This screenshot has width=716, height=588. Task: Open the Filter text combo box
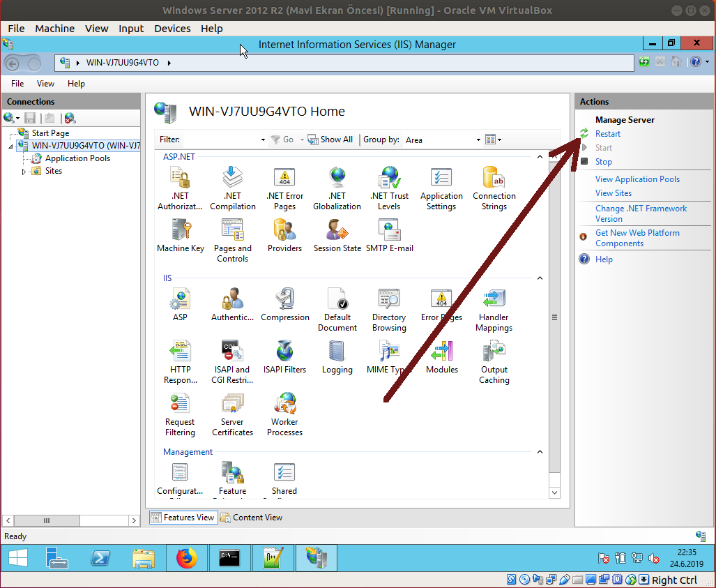click(224, 140)
